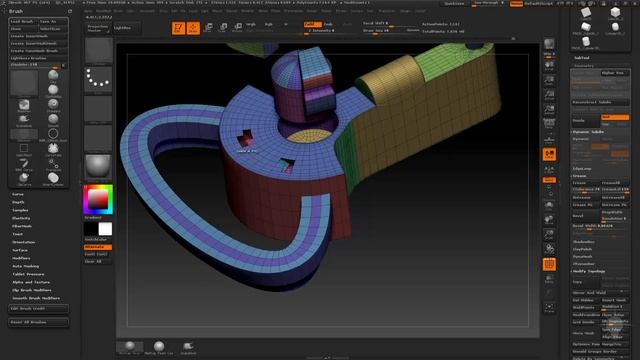640x360 pixels.
Task: Click the Actual size icon
Action: tap(549, 95)
